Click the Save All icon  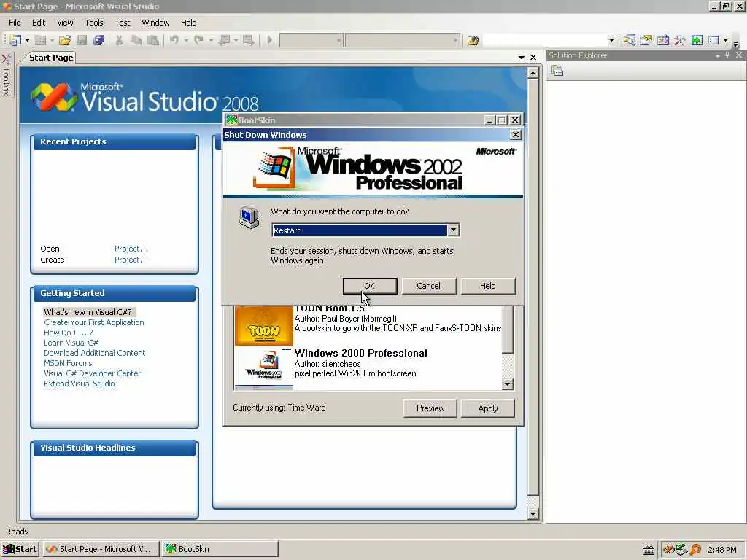pos(98,41)
